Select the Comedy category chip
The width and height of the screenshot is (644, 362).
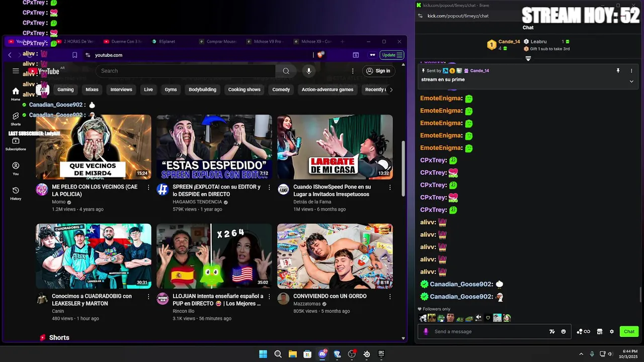(281, 89)
